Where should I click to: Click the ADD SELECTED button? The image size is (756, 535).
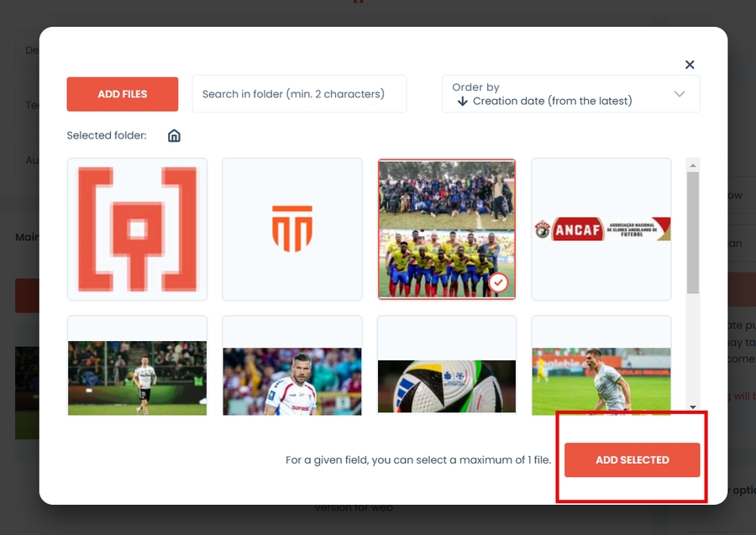tap(632, 460)
